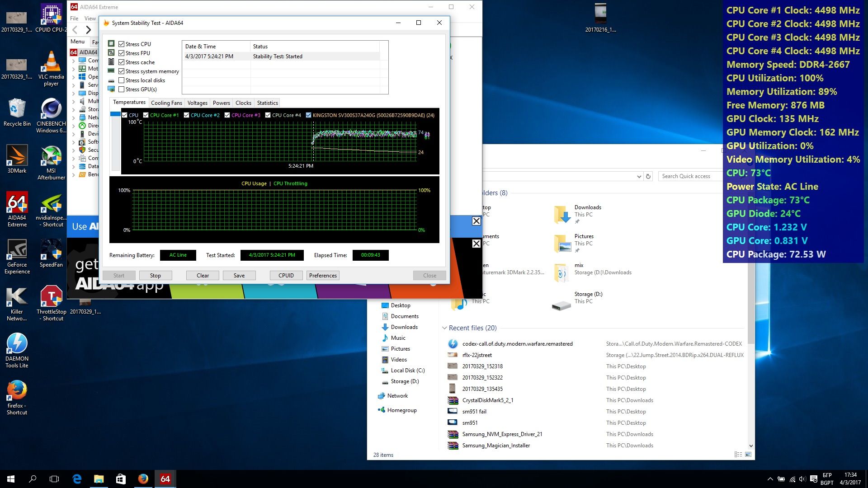
Task: Open Preferences in stability test
Action: 323,276
